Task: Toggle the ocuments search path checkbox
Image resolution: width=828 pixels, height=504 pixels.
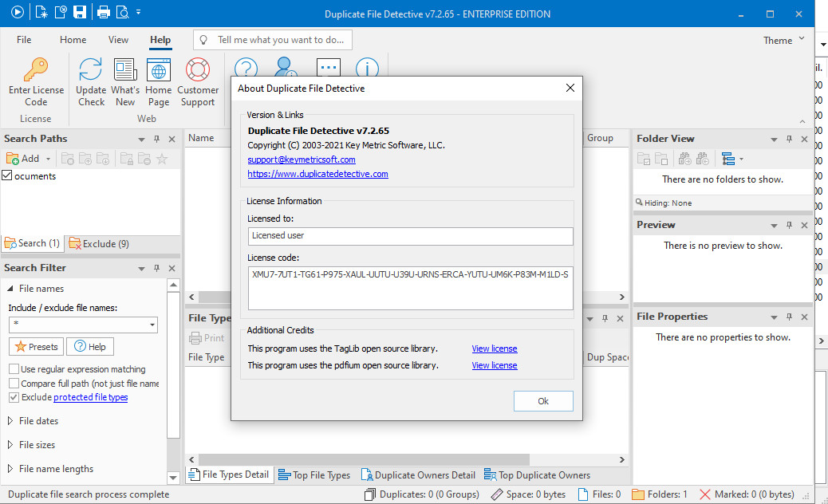Action: tap(7, 175)
